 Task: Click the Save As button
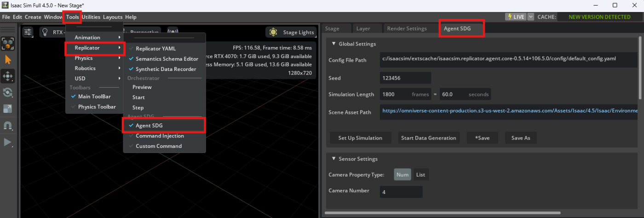tap(521, 138)
